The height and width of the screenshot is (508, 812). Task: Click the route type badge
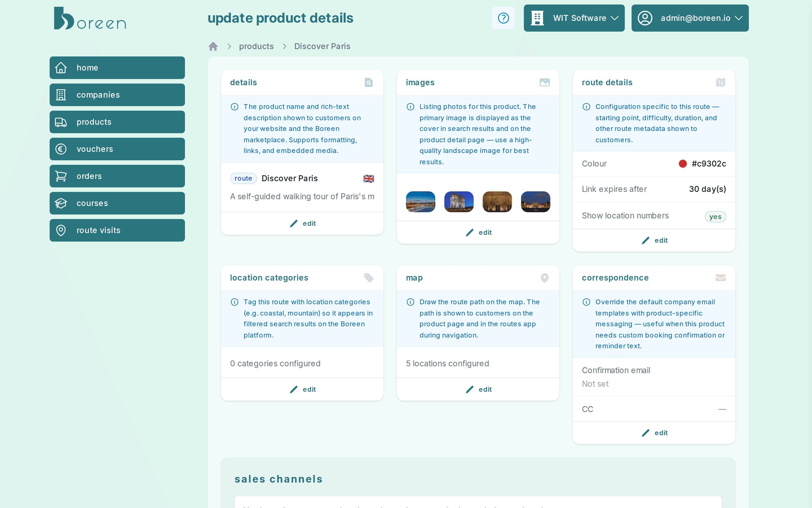click(243, 178)
